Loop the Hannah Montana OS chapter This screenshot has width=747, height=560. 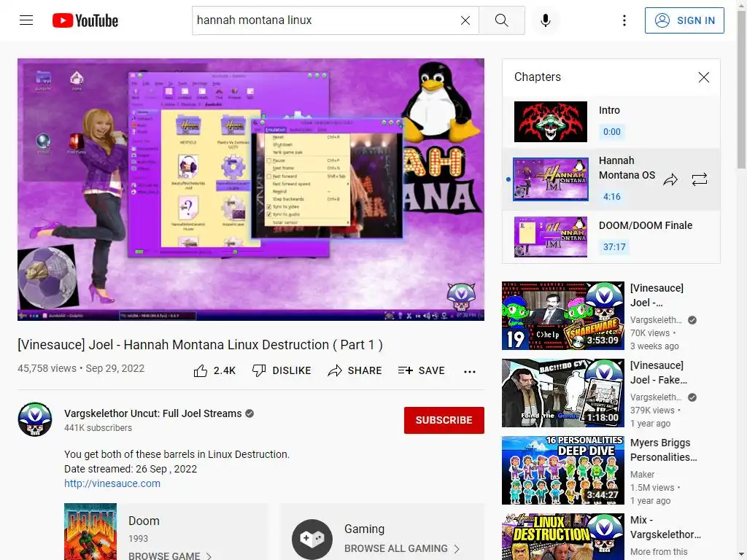pos(700,179)
